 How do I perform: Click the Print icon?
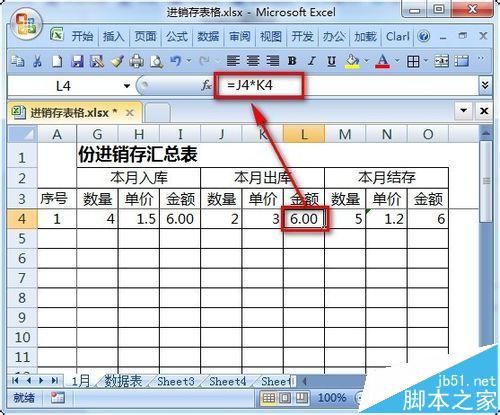click(136, 61)
